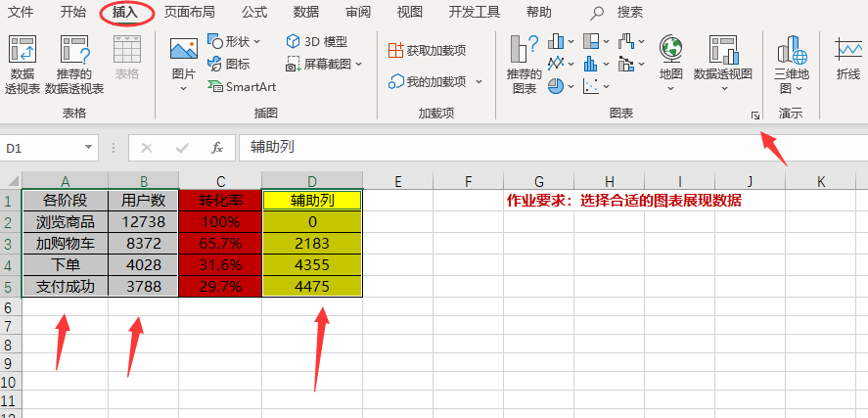Expand the pie chart dropdown arrow

571,86
